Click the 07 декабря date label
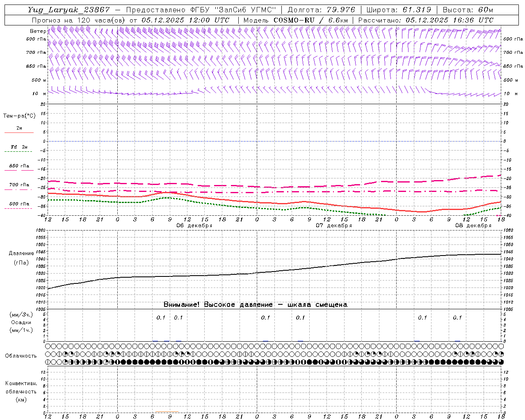The width and height of the screenshot is (525, 420). click(334, 226)
